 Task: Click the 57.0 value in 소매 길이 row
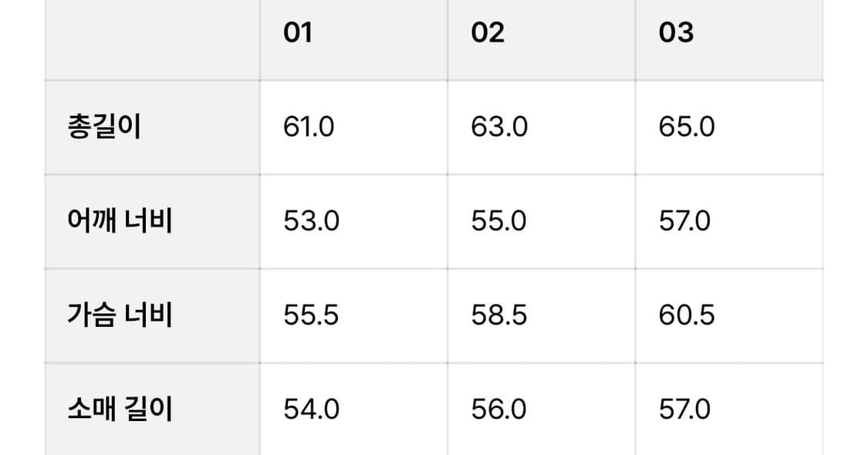[684, 409]
